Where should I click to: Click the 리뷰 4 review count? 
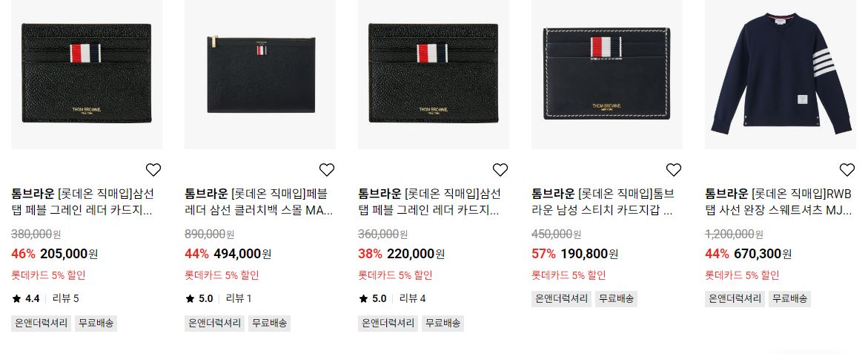pos(412,298)
